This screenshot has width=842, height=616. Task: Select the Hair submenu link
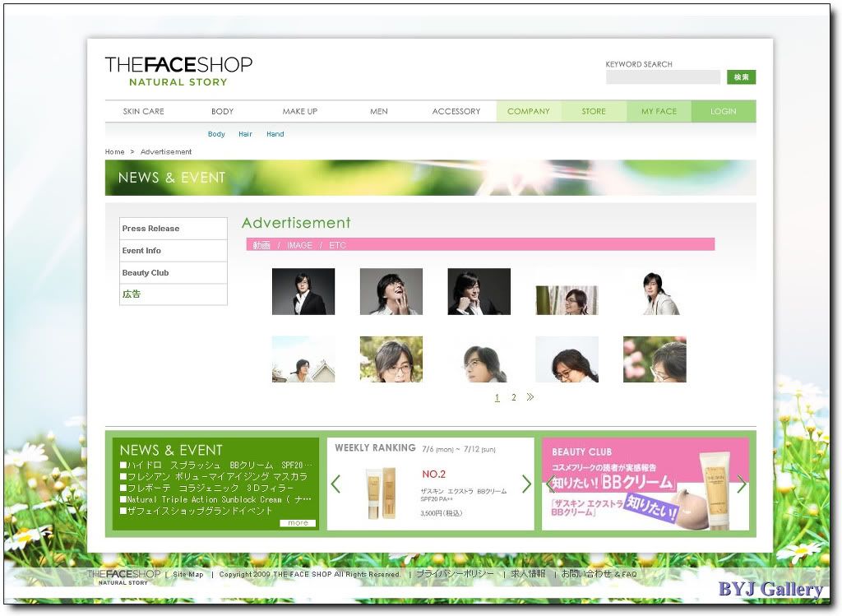pos(245,134)
